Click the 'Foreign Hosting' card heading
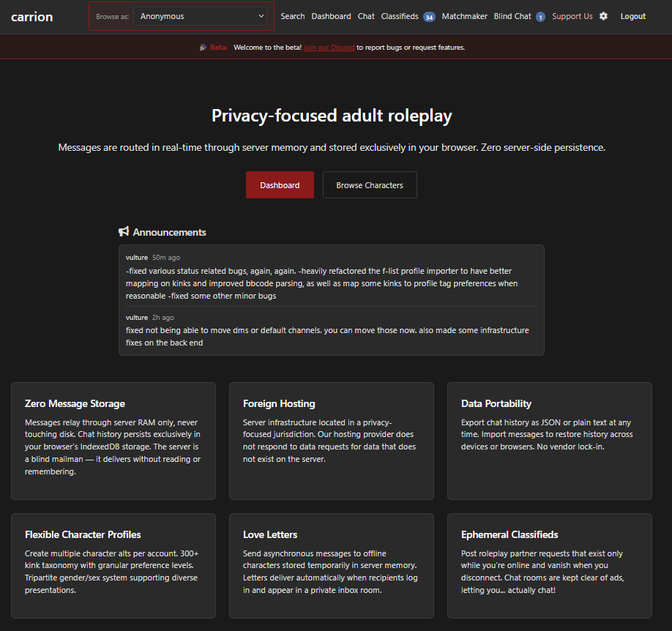The width and height of the screenshot is (672, 631). click(279, 403)
